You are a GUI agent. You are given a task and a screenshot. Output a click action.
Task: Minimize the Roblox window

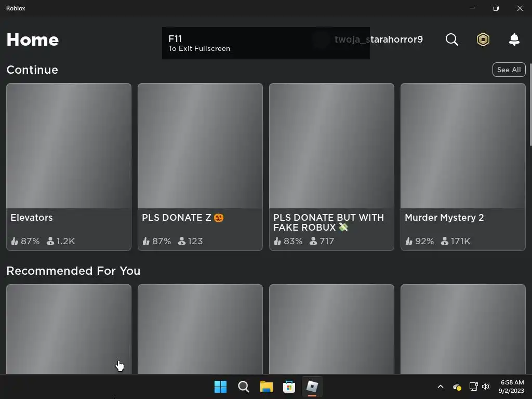point(472,8)
